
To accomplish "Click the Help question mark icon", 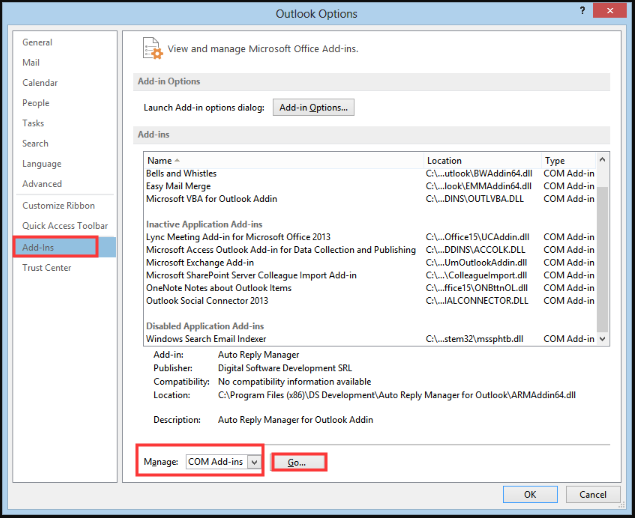I will click(582, 11).
